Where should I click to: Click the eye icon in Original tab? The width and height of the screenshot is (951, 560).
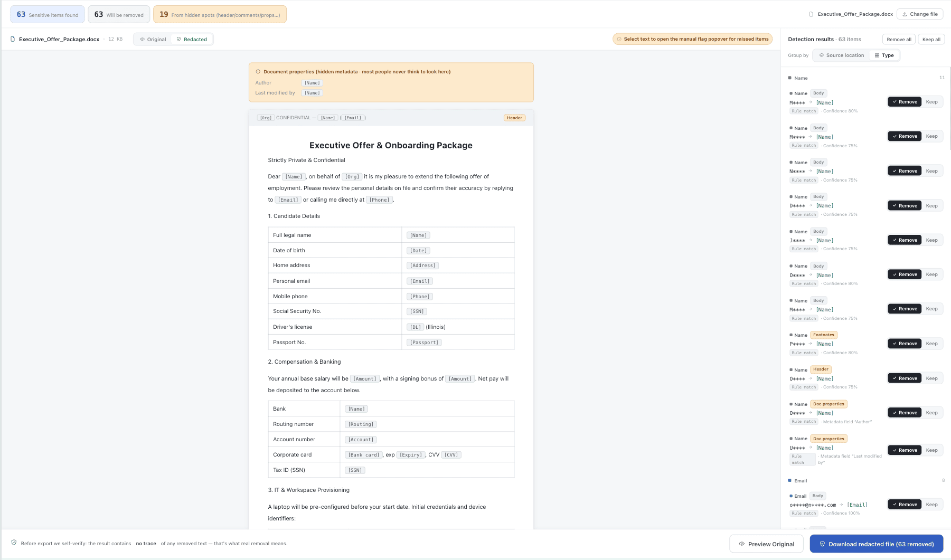142,40
